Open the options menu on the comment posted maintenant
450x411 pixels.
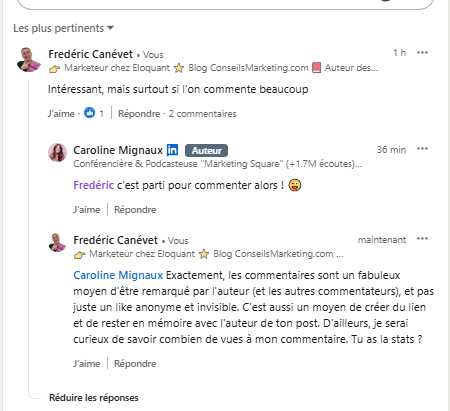[x=422, y=239]
